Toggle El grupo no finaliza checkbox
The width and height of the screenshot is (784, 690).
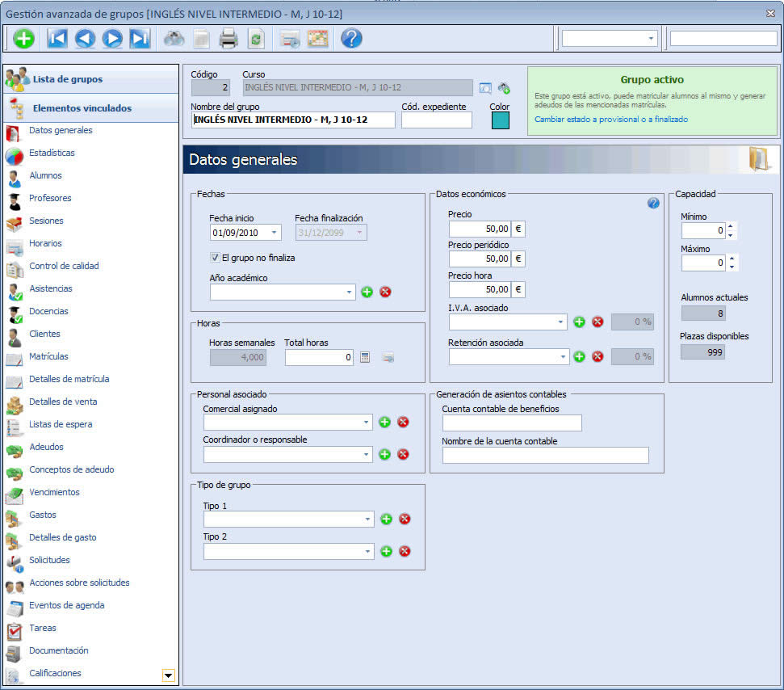pos(215,257)
